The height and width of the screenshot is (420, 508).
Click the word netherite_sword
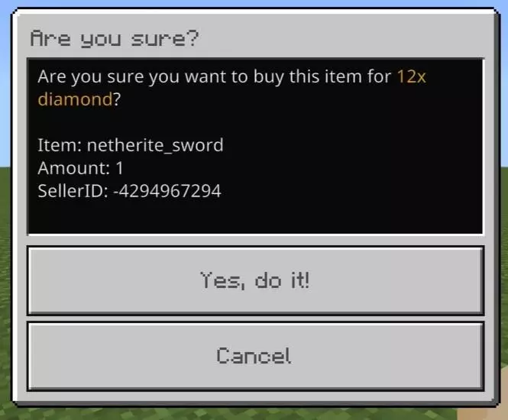(x=155, y=145)
